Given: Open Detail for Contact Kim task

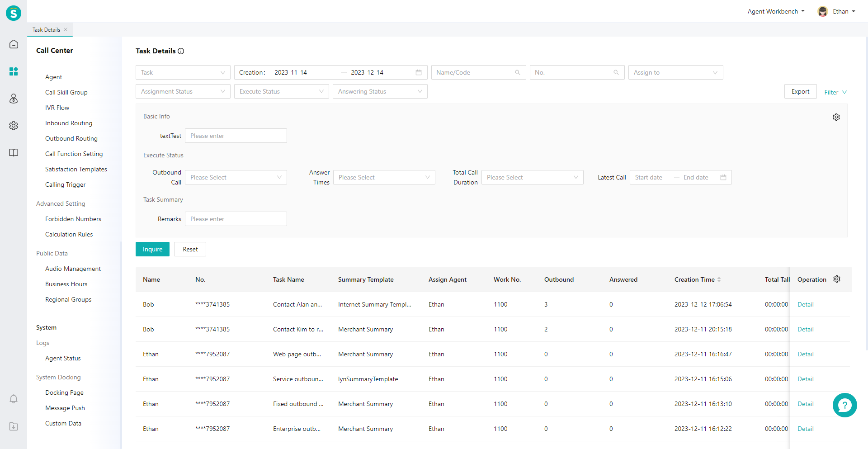Looking at the screenshot, I should (805, 329).
